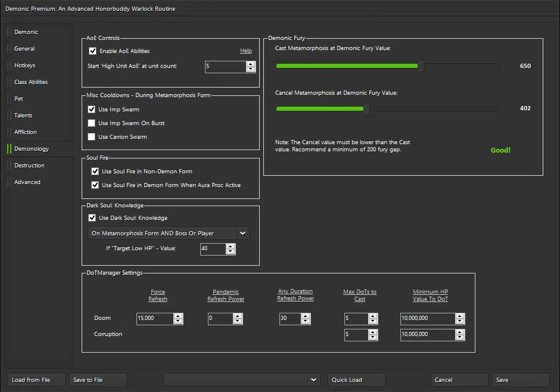Enable Use Carrion Swarm
This screenshot has height=392, width=560.
point(91,137)
